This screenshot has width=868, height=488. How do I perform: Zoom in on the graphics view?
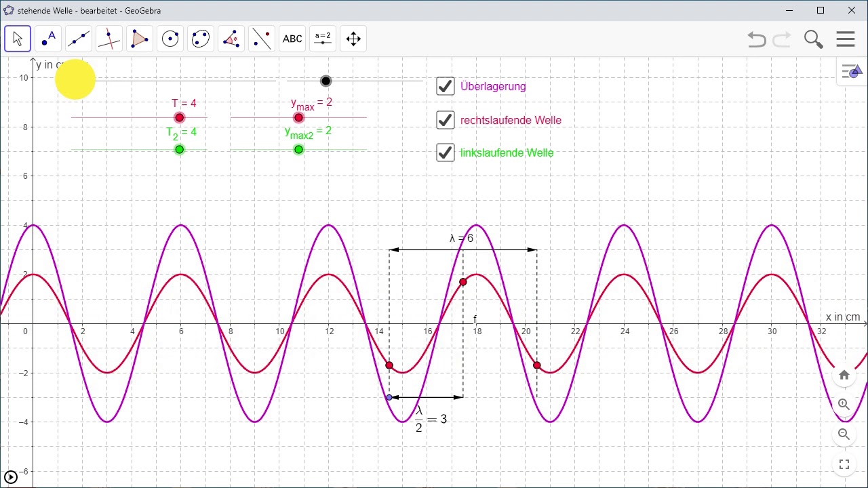[x=844, y=405]
